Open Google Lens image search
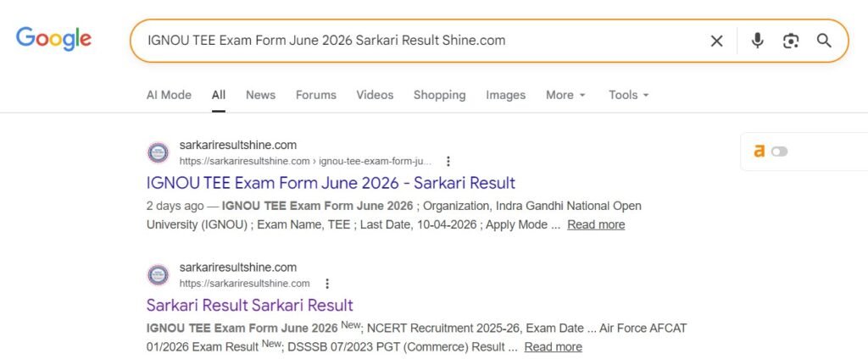The width and height of the screenshot is (868, 359). pyautogui.click(x=791, y=41)
